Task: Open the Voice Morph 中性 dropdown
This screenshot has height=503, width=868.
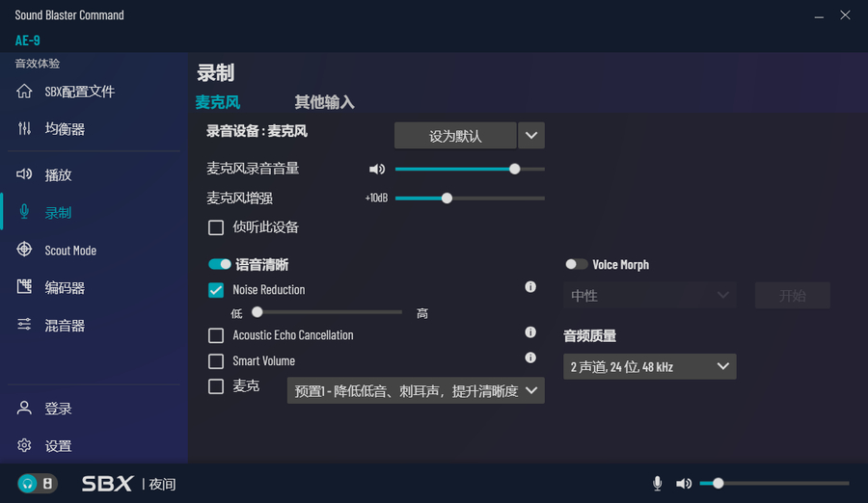Action: (x=650, y=296)
